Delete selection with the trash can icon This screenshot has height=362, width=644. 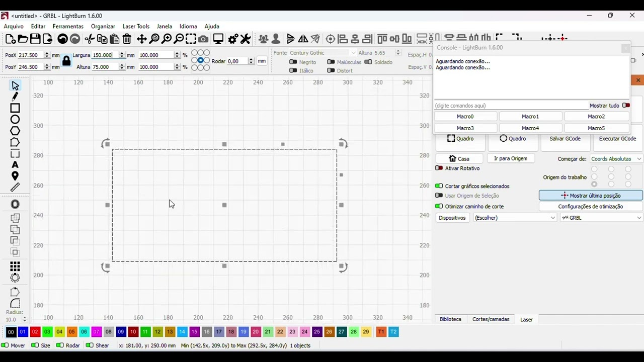(x=127, y=39)
